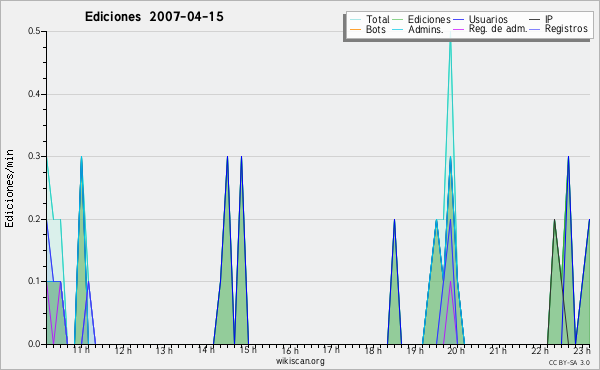Click the Ediciones/min y-axis title
This screenshot has width=600, height=370.
coord(9,188)
